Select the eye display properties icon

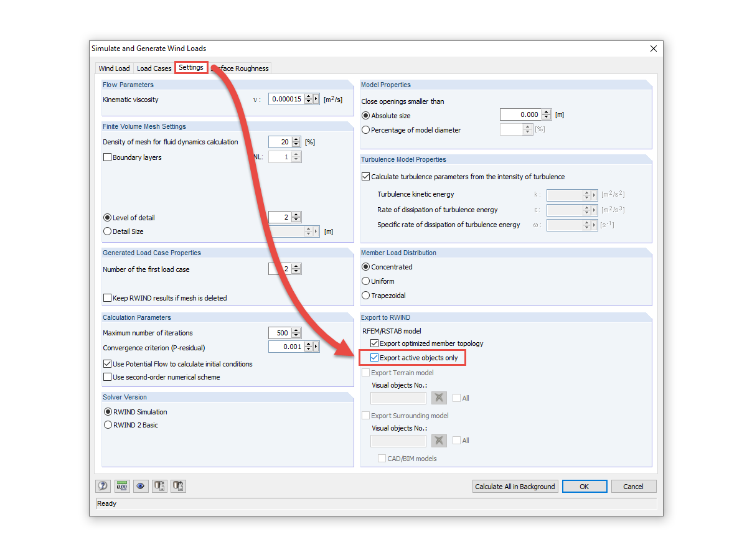pos(141,486)
